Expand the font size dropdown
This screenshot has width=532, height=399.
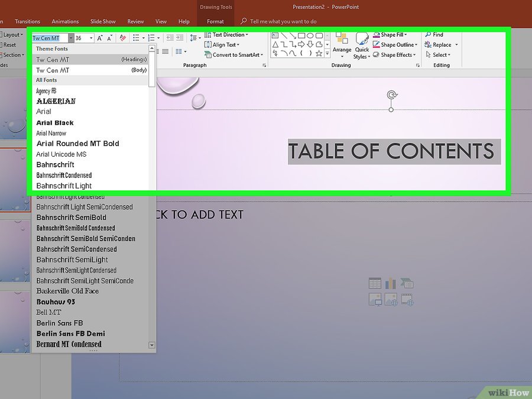point(91,38)
